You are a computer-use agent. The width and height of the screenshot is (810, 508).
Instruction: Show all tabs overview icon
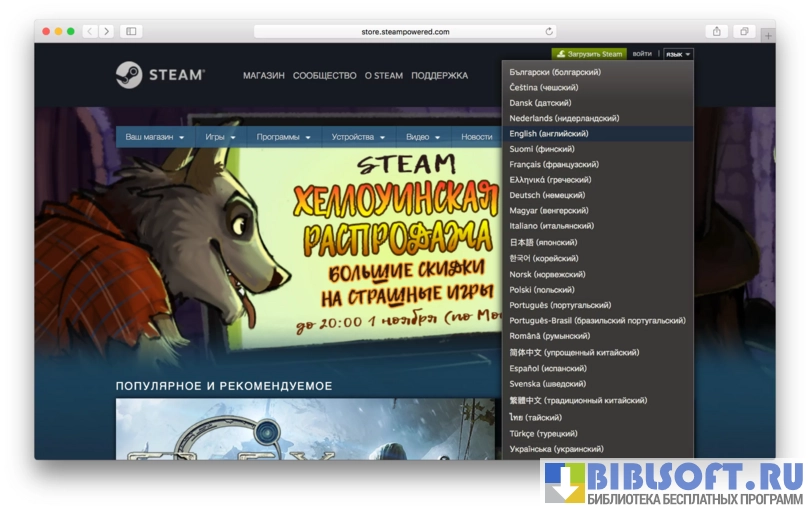(x=745, y=31)
